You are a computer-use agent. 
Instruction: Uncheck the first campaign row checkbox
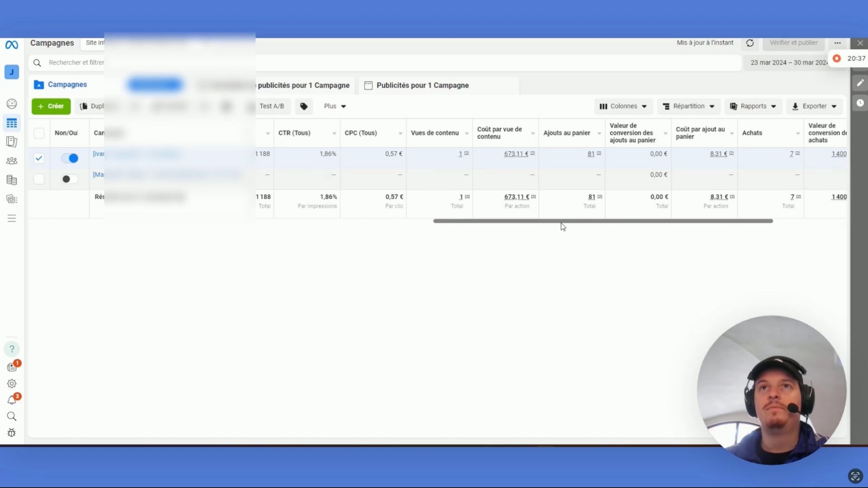(x=39, y=158)
